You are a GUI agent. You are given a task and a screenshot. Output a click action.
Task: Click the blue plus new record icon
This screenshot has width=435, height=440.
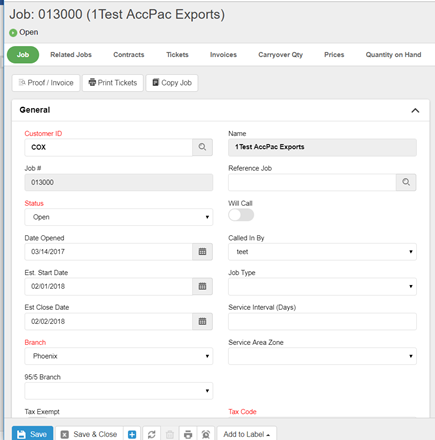tap(132, 434)
